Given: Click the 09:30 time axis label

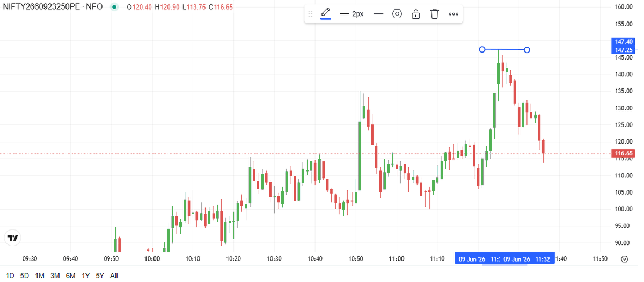Looking at the screenshot, I should pyautogui.click(x=30, y=259).
